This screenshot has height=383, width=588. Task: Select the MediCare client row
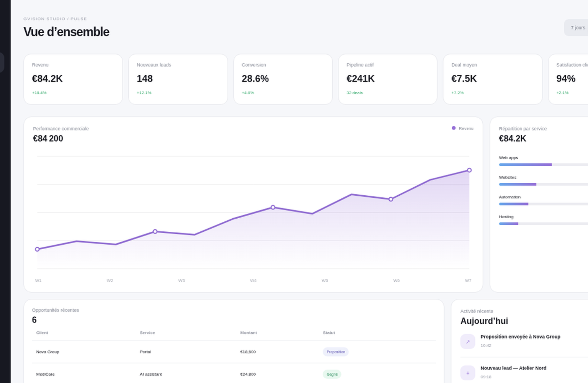coord(234,374)
